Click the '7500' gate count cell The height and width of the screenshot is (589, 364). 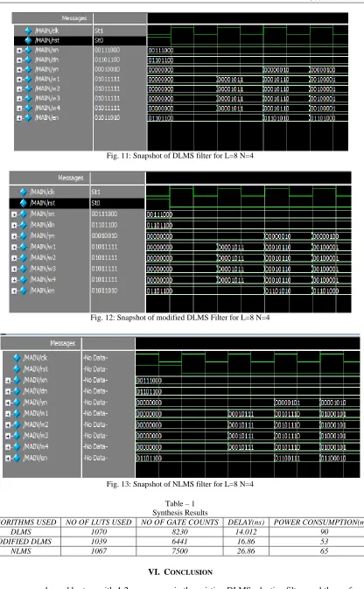179,551
